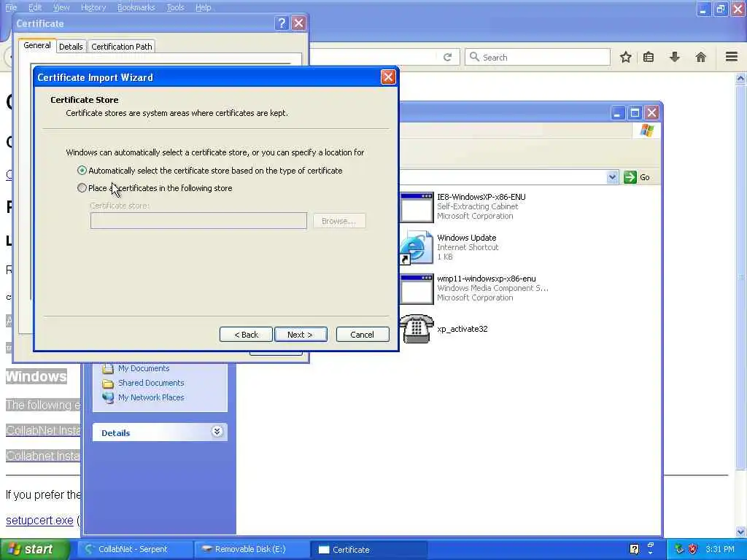Viewport: 747px width, 560px height.
Task: Open Firefox View menu
Action: [61, 7]
